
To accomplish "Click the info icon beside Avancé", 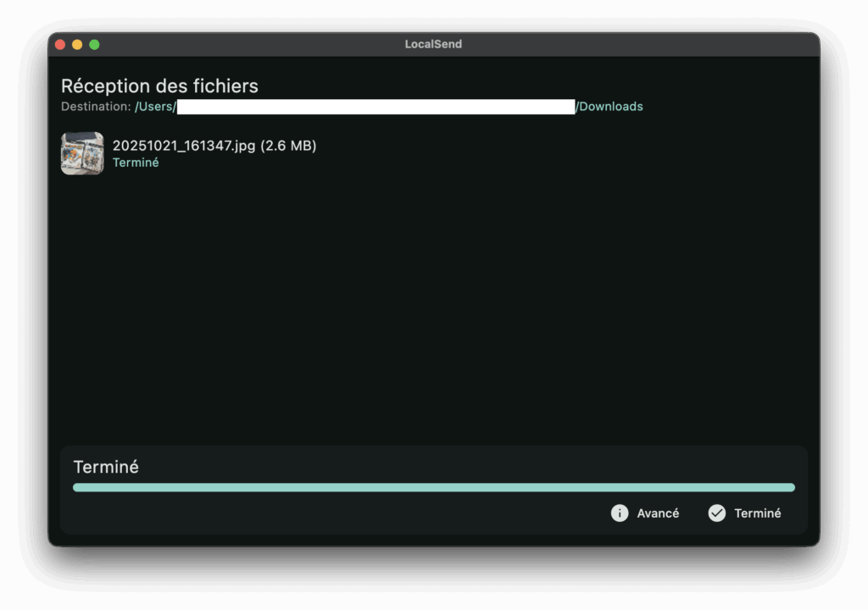I will point(620,513).
